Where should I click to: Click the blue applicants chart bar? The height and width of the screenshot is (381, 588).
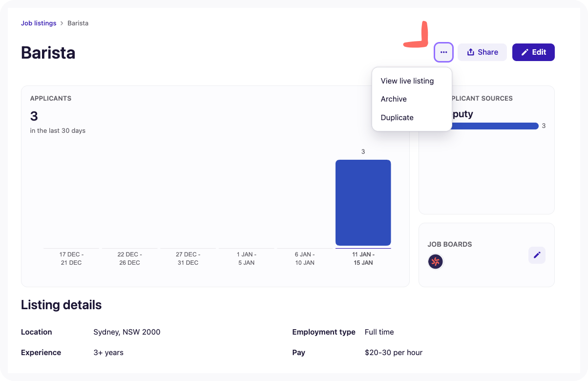coord(363,202)
